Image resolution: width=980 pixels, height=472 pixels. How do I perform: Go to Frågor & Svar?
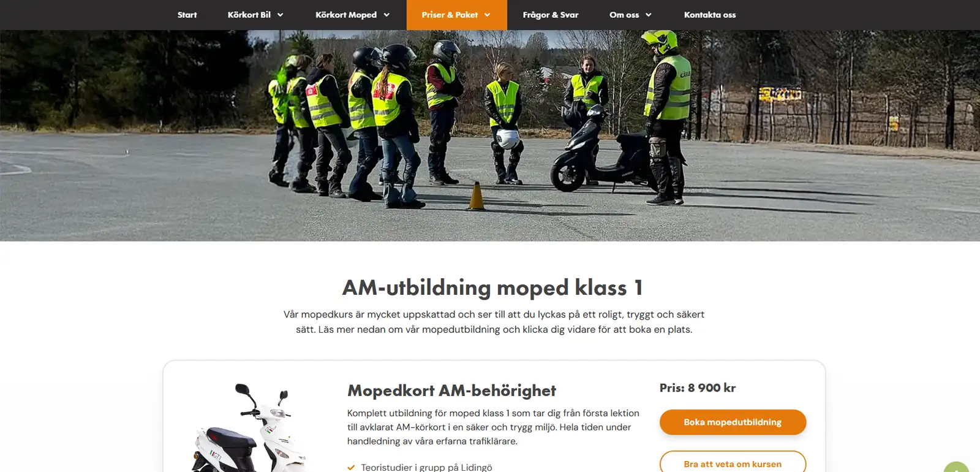pyautogui.click(x=551, y=15)
